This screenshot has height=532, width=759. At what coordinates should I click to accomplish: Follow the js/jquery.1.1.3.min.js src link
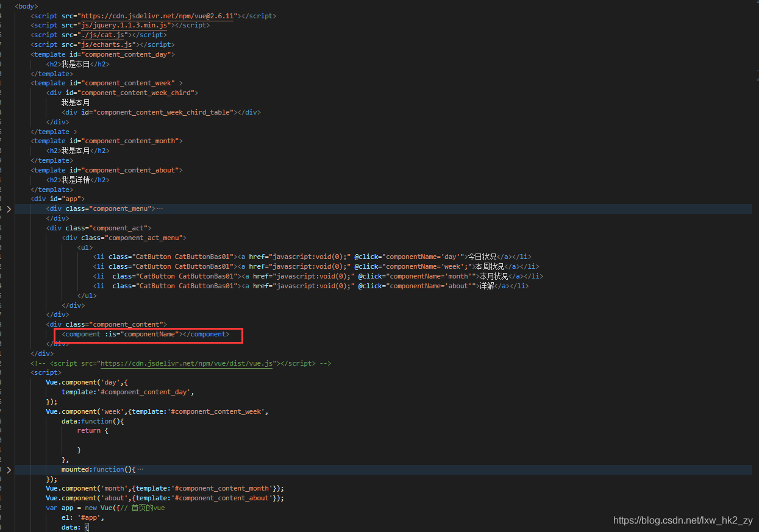coord(125,26)
